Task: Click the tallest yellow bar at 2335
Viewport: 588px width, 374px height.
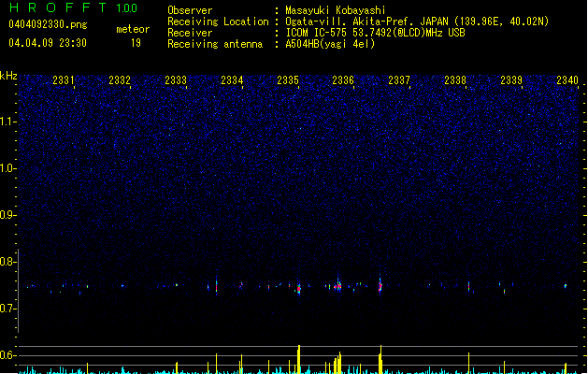Action: (299, 359)
